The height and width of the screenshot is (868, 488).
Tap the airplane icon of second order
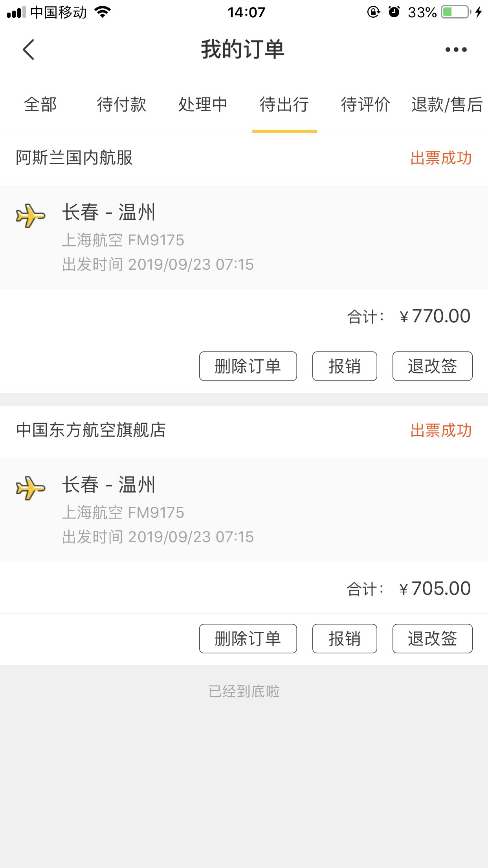31,488
